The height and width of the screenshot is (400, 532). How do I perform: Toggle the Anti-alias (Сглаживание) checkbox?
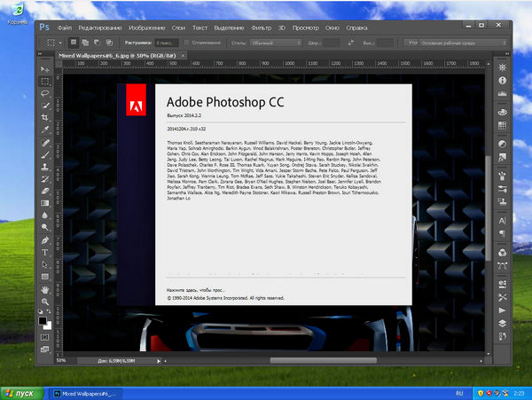189,42
